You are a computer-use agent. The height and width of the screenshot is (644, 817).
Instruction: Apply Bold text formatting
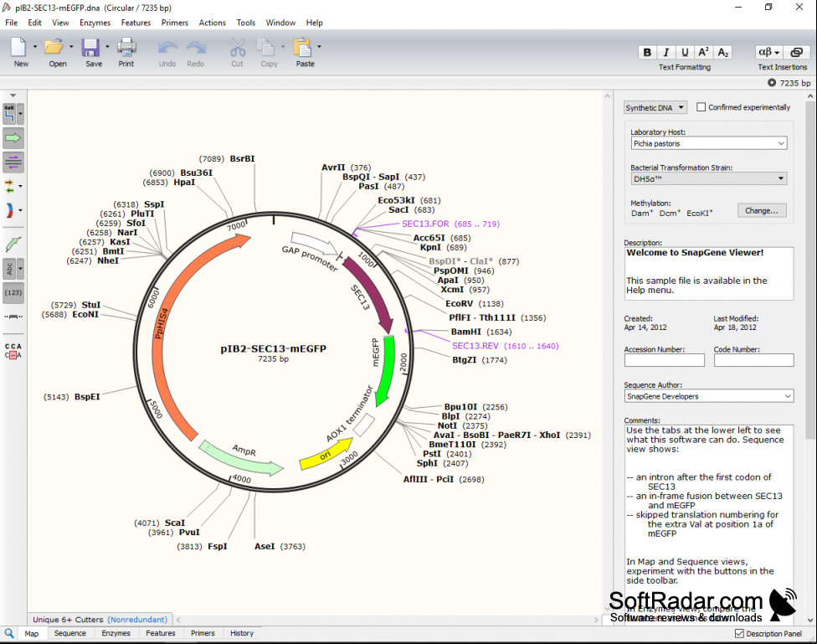(x=646, y=52)
